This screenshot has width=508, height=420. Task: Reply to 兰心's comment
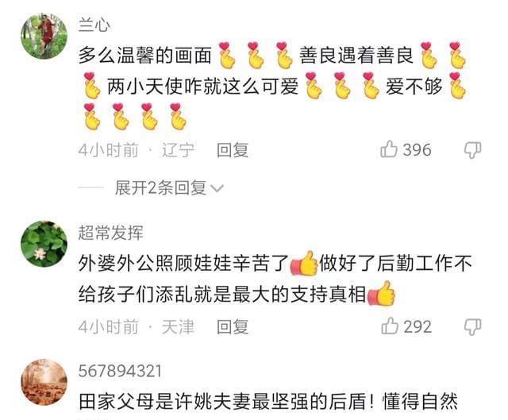pyautogui.click(x=233, y=150)
